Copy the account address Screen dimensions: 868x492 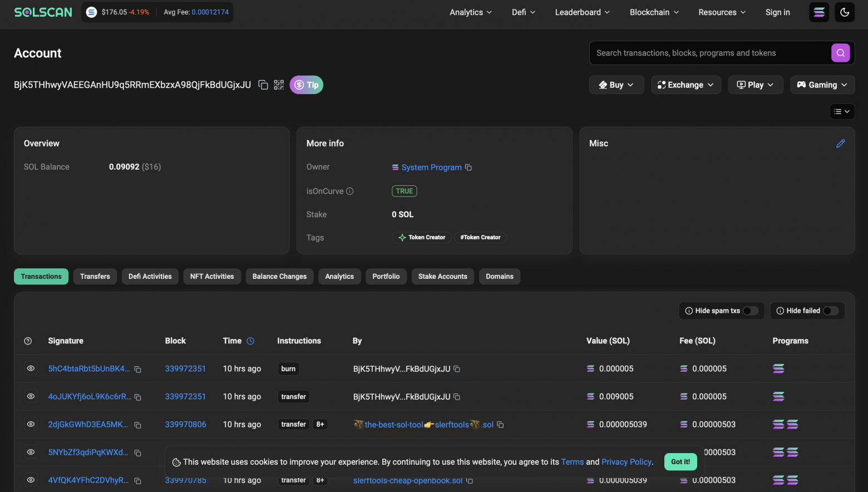(263, 85)
